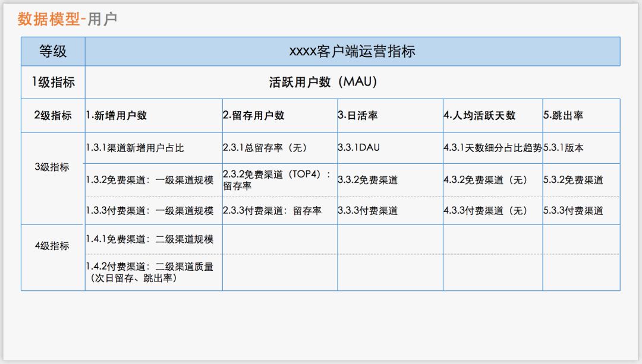Select the 等级 header cell

point(53,52)
